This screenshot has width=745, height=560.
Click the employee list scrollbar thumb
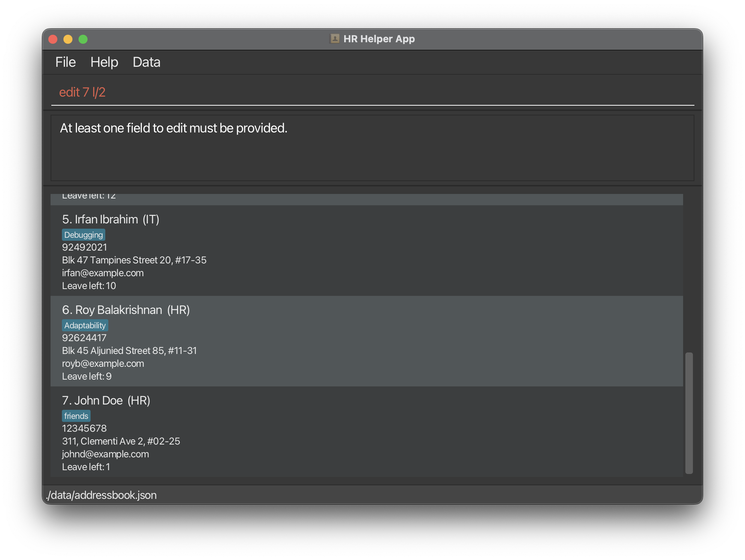coord(689,413)
